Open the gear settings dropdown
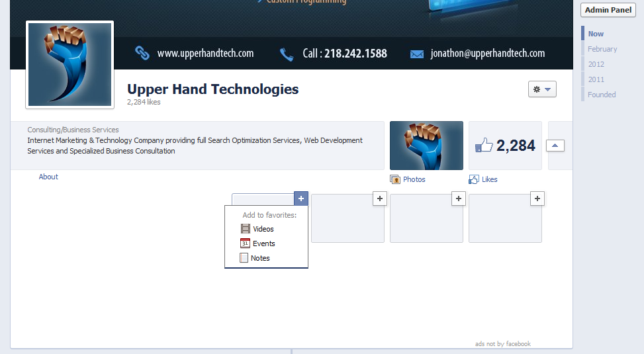 point(542,89)
